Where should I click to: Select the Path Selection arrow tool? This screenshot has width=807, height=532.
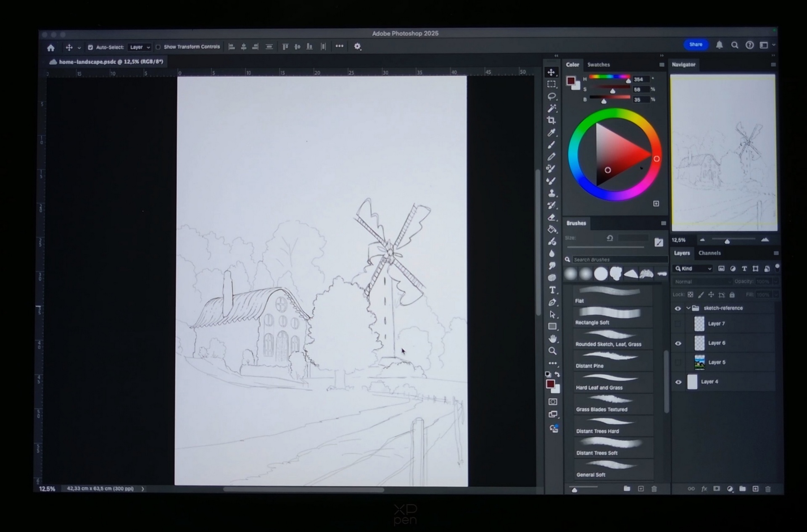coord(552,314)
